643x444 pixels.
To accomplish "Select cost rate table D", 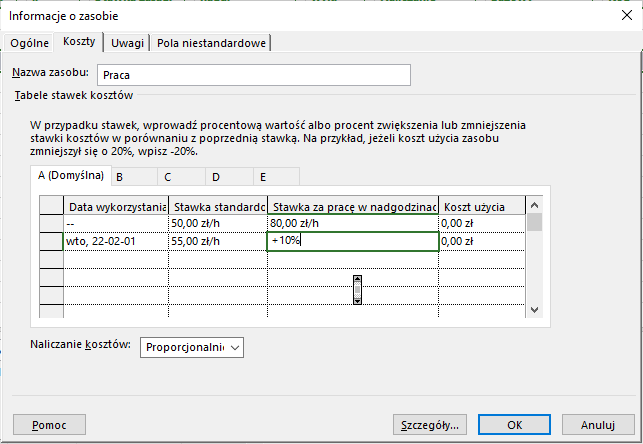I will coord(216,177).
